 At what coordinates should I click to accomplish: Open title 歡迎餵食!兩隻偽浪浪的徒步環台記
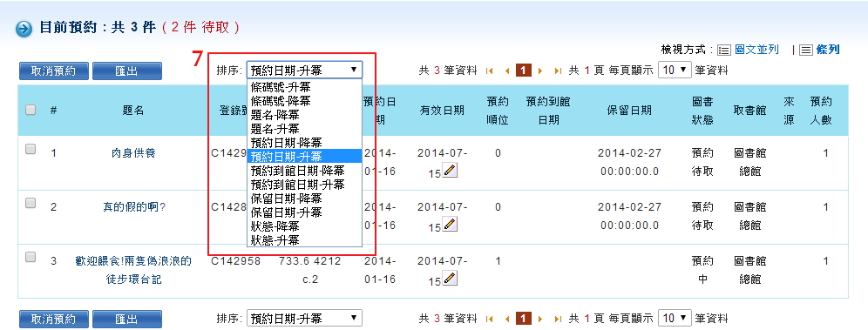(133, 270)
